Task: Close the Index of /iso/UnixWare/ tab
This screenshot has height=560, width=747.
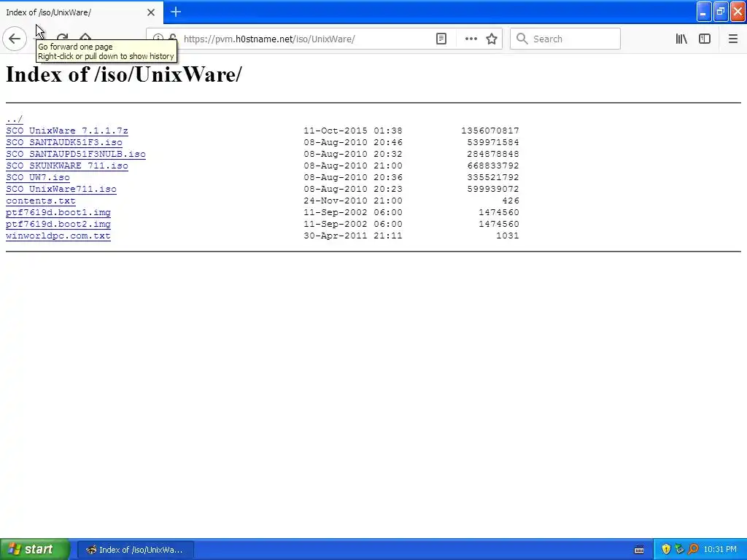Action: coord(151,12)
